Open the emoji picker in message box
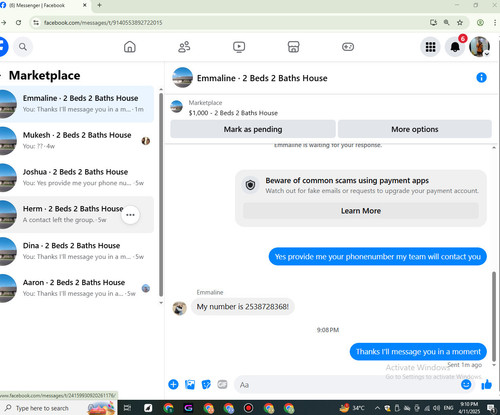The width and height of the screenshot is (500, 415). click(x=466, y=384)
